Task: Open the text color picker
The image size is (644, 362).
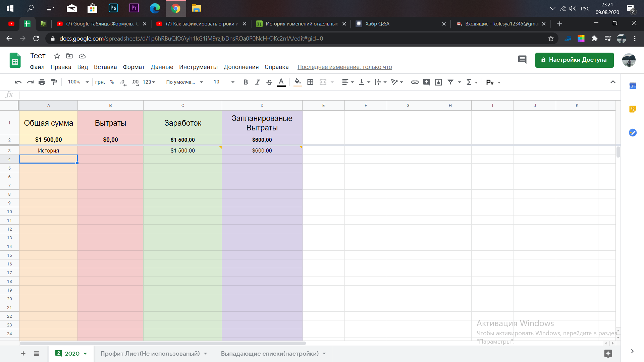Action: [281, 82]
